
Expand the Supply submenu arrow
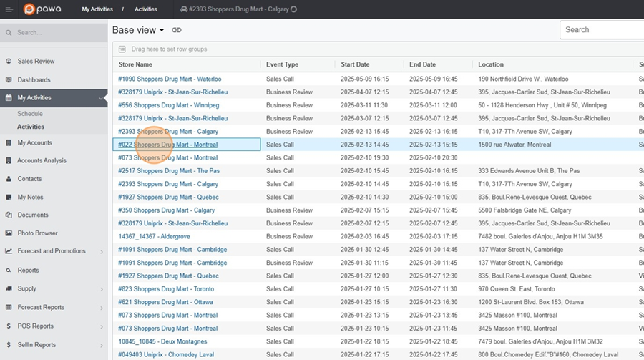coord(102,289)
